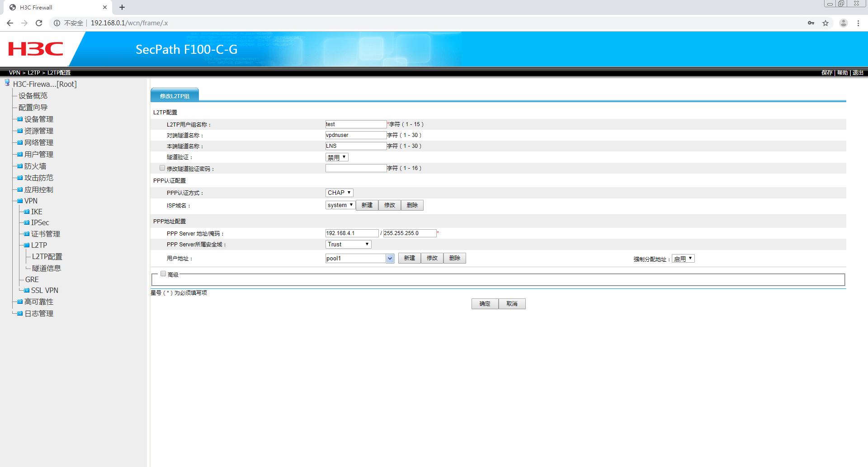
Task: Open site info via the not-secure icon
Action: pyautogui.click(x=57, y=23)
